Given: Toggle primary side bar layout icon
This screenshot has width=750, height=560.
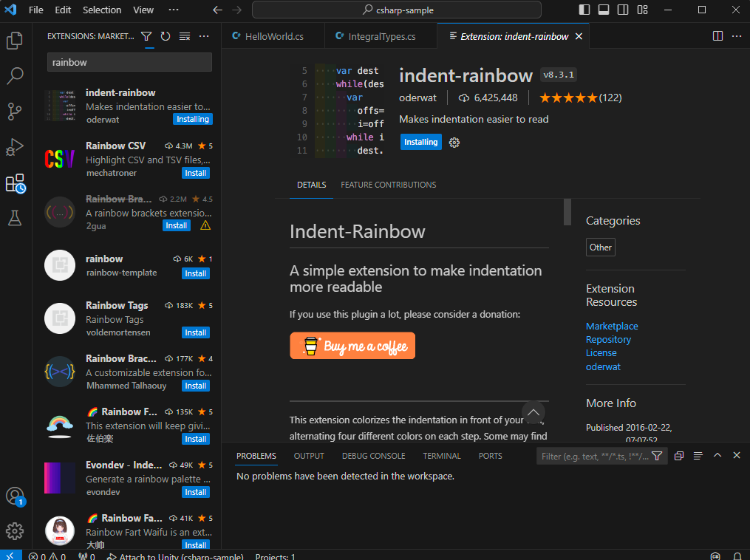Looking at the screenshot, I should tap(584, 10).
